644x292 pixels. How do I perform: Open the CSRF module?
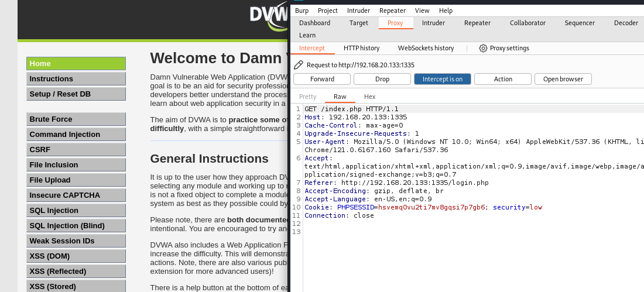tap(76, 149)
